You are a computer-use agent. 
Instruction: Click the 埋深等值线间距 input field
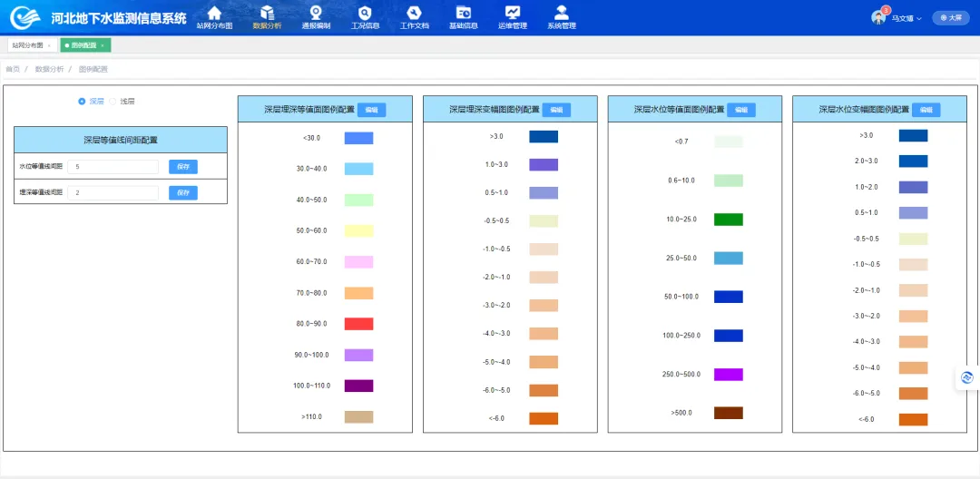(113, 193)
